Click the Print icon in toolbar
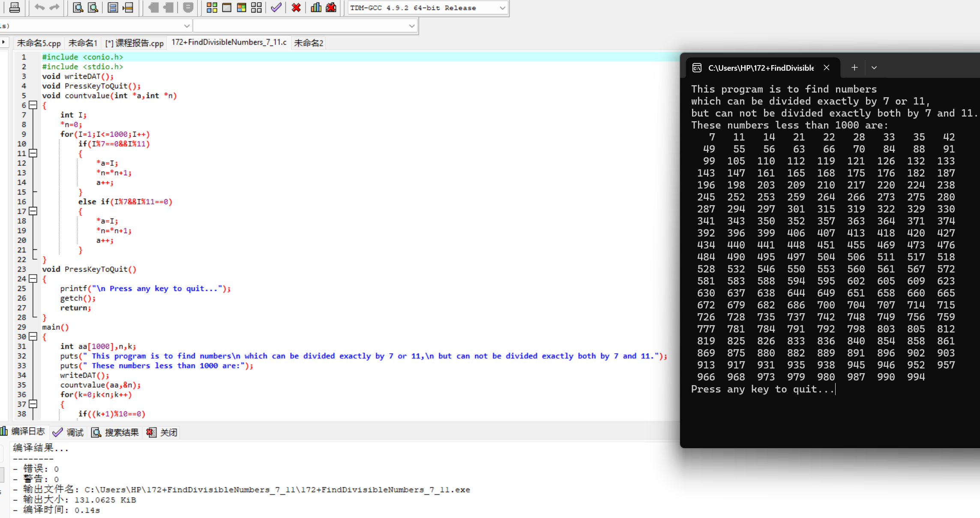Screen dimensions: 980x518 coord(14,7)
